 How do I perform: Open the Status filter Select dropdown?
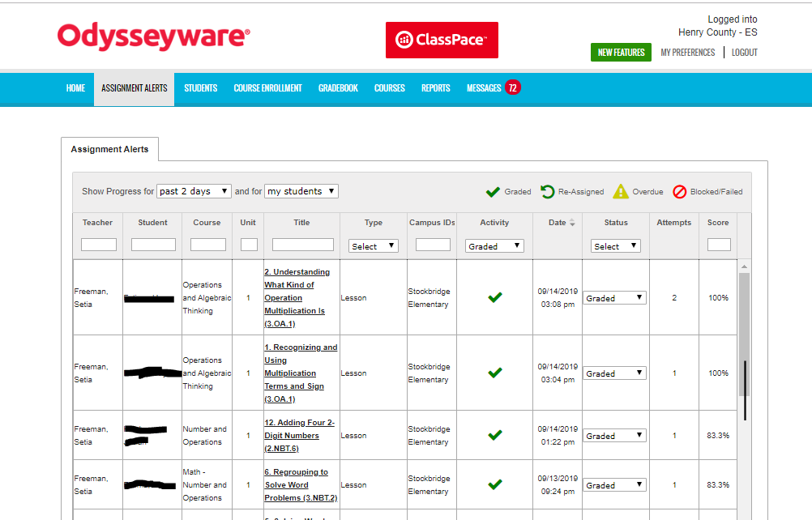[616, 246]
